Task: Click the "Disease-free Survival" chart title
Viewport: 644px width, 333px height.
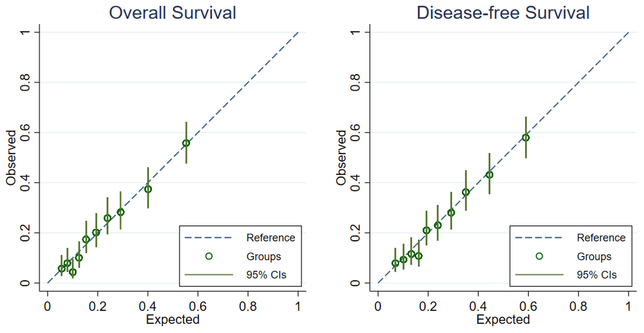Action: click(503, 13)
